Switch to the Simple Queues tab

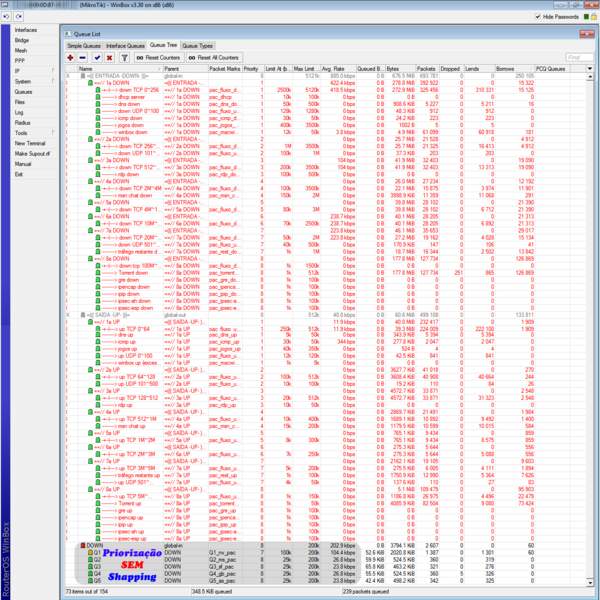click(x=84, y=46)
